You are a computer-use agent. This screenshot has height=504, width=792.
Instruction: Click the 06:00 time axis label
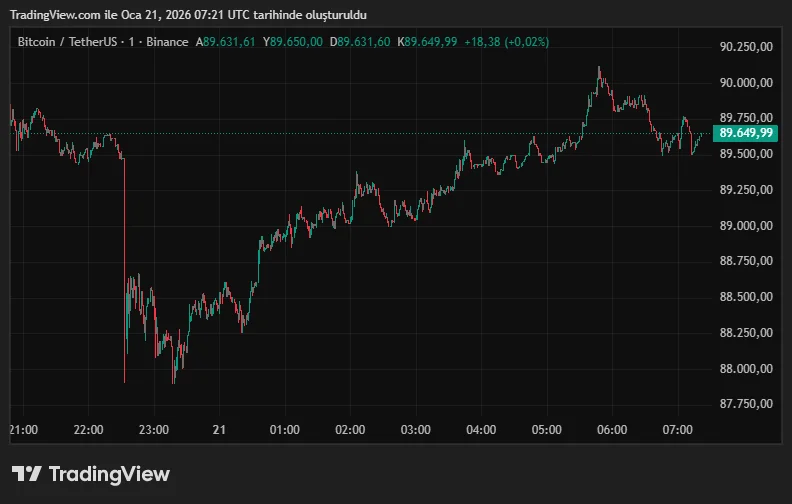pos(612,430)
